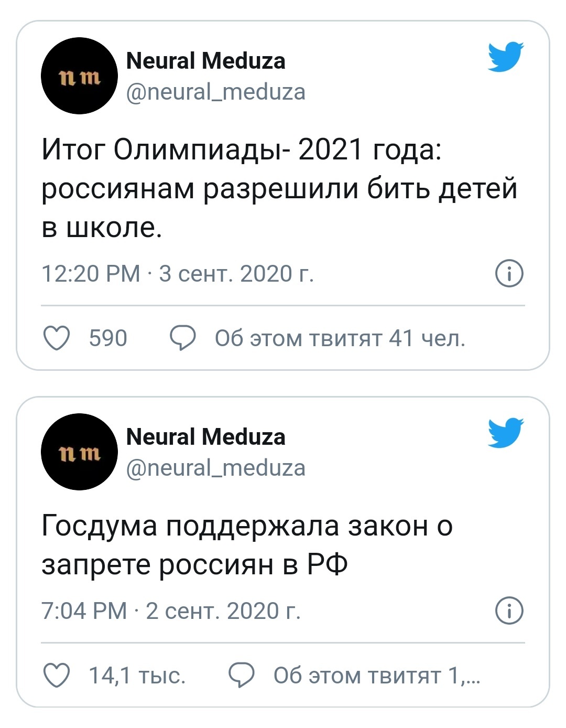The image size is (566, 728).
Task: Open Neural Meduza avatar in first tweet
Action: [x=79, y=76]
